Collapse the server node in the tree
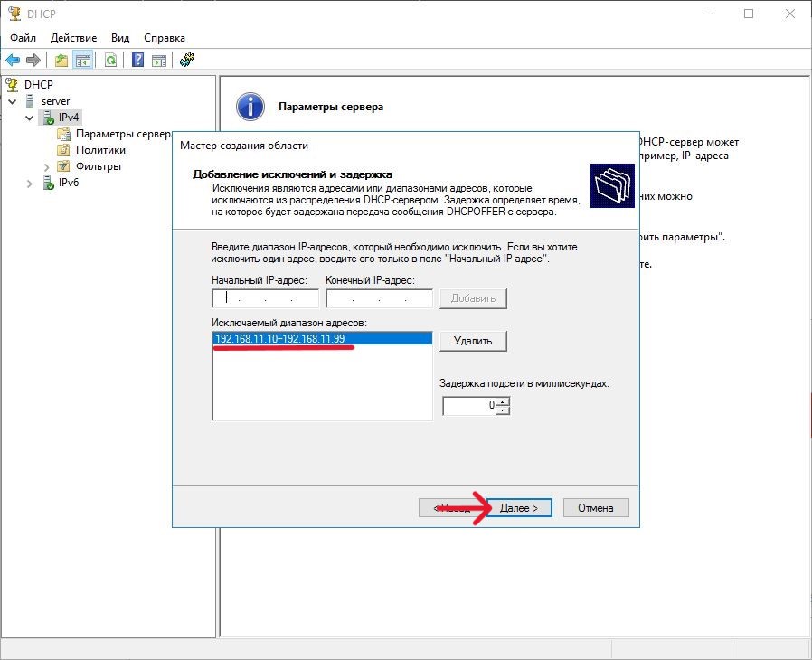The width and height of the screenshot is (812, 660). click(x=13, y=101)
